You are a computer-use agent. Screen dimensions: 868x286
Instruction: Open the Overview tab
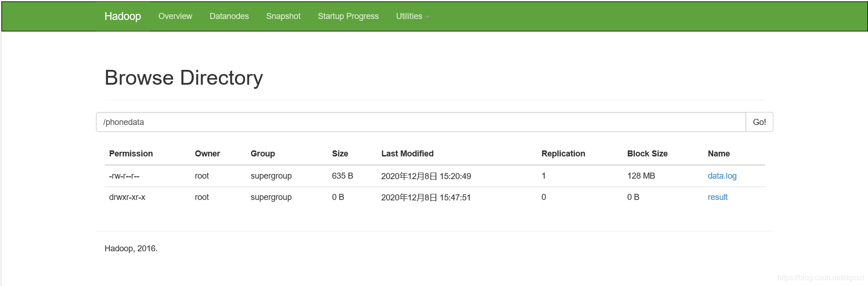175,16
